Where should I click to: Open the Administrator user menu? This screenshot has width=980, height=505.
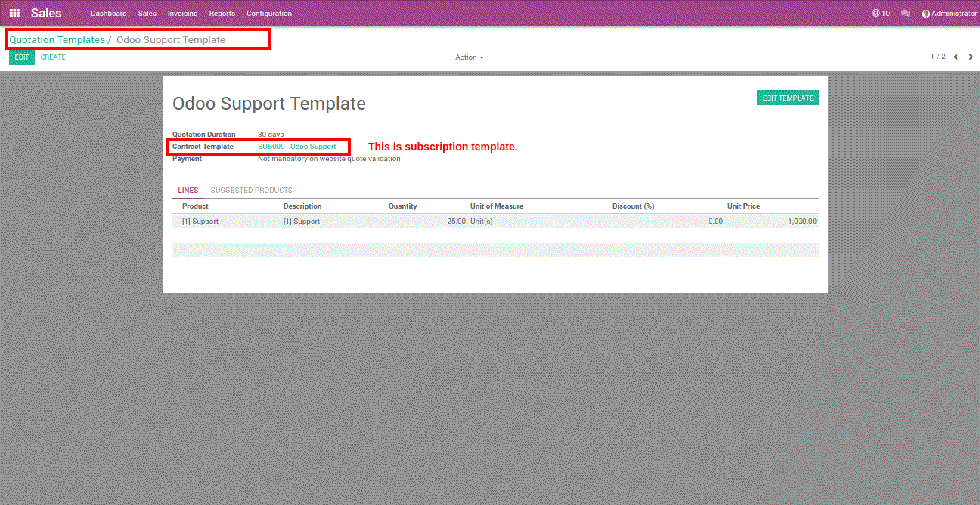pyautogui.click(x=949, y=13)
